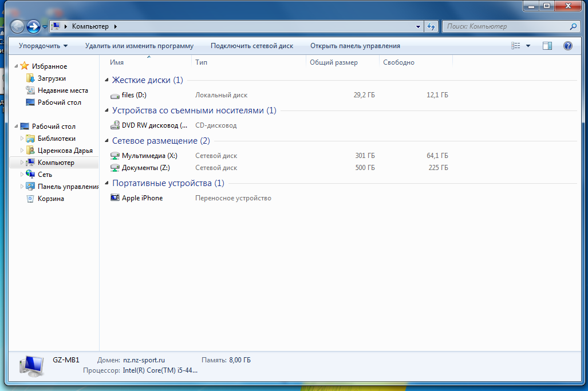Click the Избранное star icon

pos(25,66)
